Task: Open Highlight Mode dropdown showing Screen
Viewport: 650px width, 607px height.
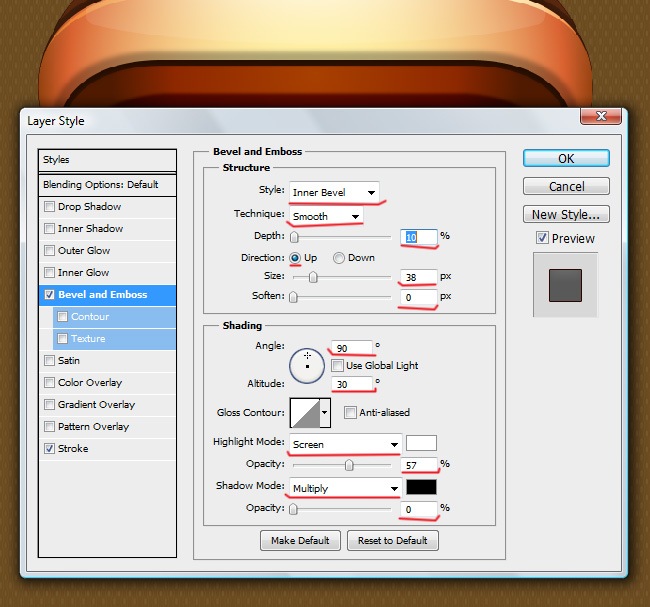Action: click(x=345, y=443)
